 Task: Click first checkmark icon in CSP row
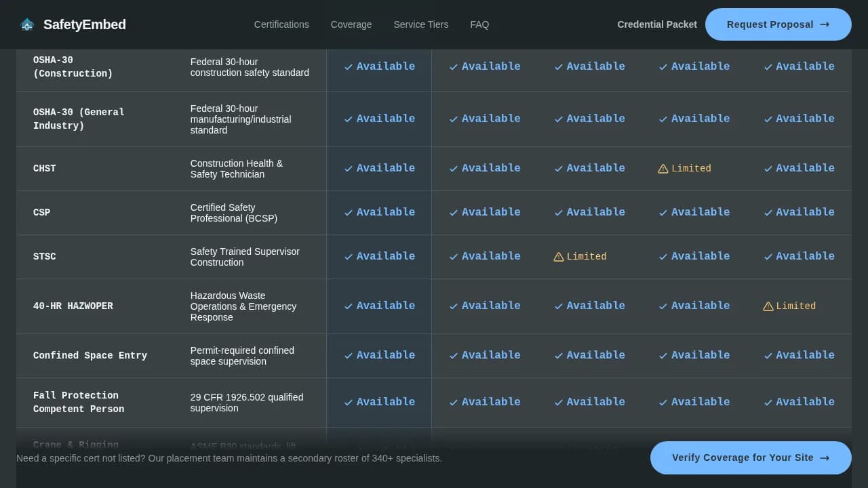pyautogui.click(x=349, y=212)
